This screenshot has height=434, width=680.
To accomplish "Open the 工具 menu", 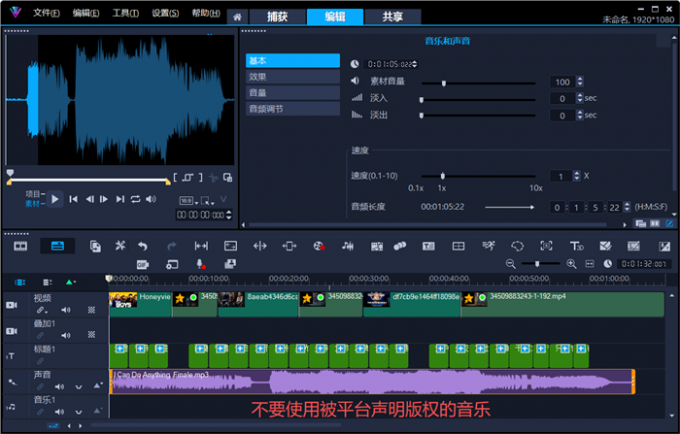I will coord(126,13).
